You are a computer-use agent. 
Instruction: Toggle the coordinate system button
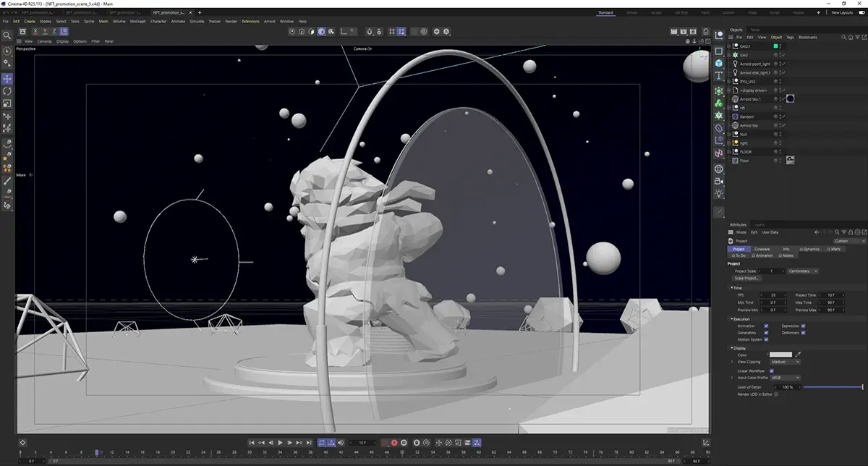click(63, 32)
